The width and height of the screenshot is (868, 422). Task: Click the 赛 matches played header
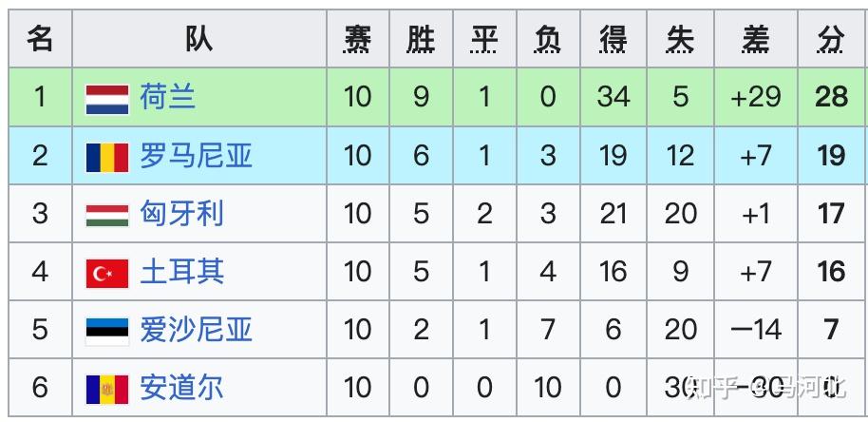357,39
